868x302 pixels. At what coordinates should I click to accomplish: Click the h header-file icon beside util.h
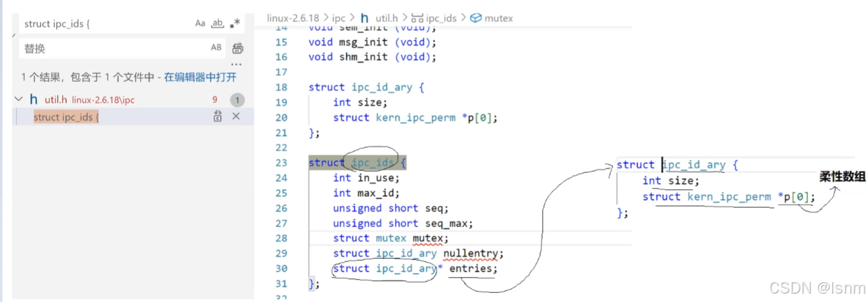34,100
